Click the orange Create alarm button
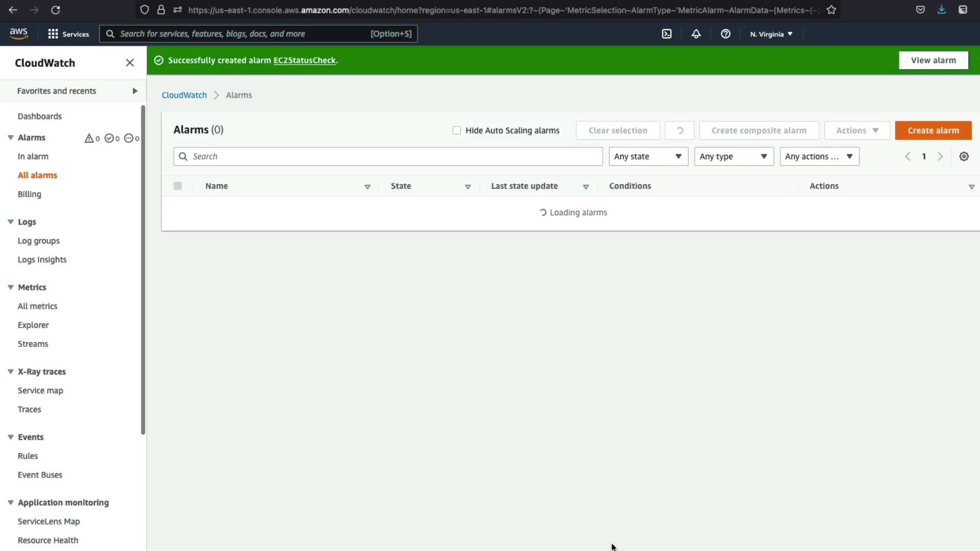This screenshot has width=980, height=551. point(933,131)
